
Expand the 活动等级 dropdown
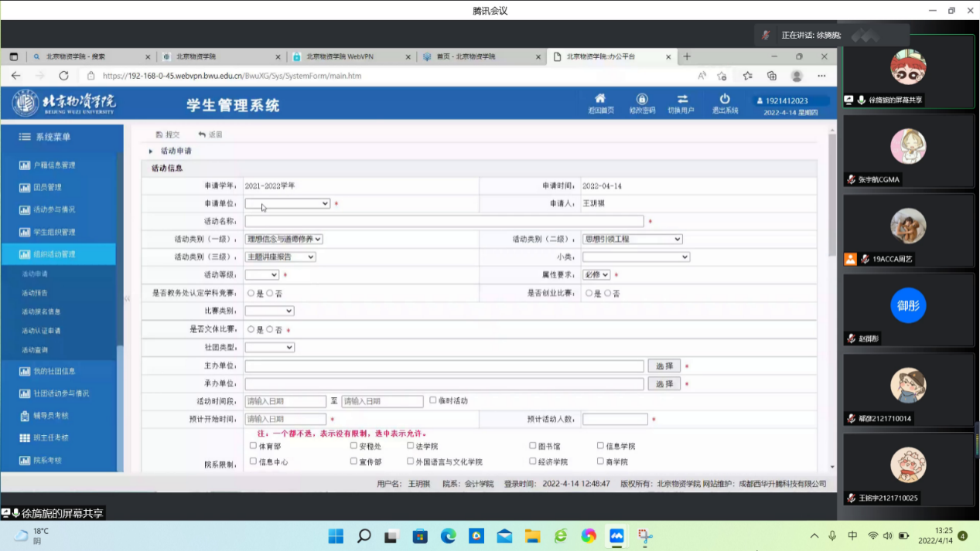(261, 275)
